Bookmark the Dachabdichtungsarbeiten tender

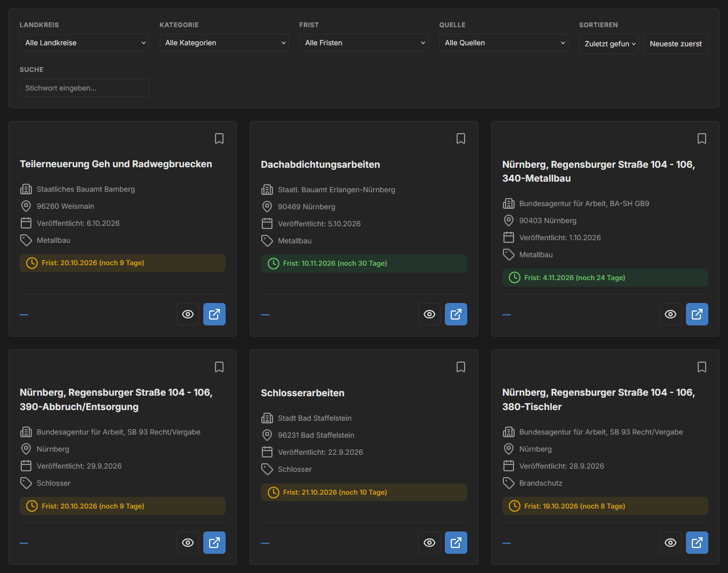(x=461, y=138)
